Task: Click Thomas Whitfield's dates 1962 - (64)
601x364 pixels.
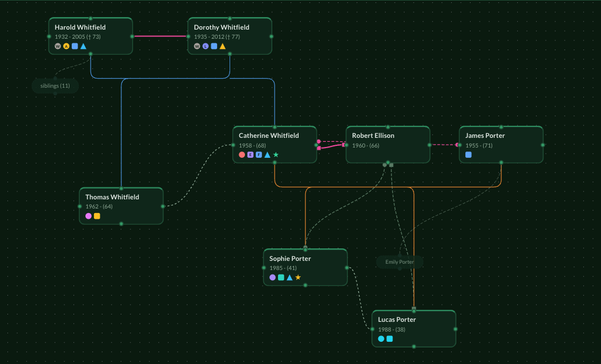Action: tap(99, 207)
